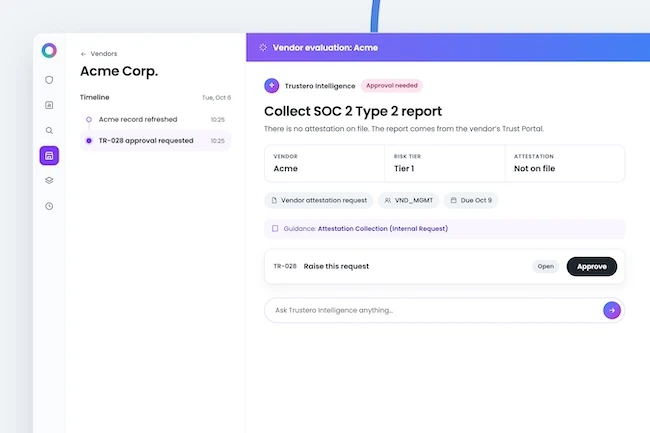Go back to Vendors list
Viewport: 650px width, 433px height.
99,54
